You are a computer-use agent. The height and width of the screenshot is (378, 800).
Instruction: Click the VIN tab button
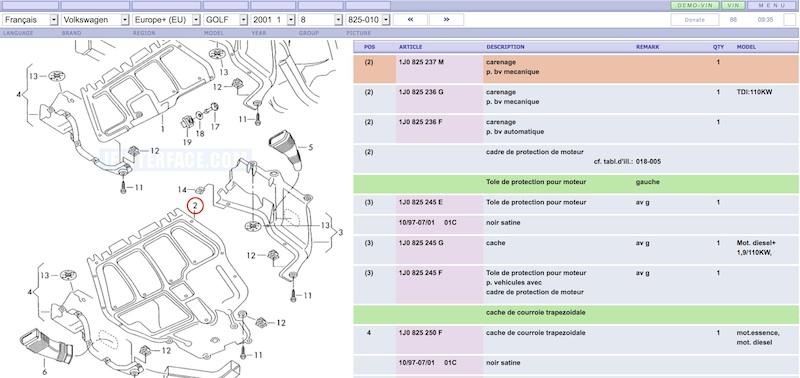(x=733, y=5)
